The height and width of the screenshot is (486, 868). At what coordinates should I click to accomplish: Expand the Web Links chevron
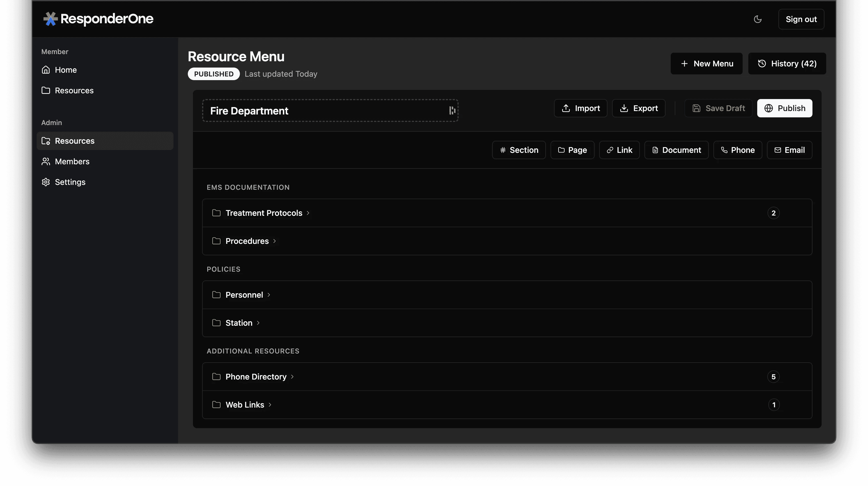pyautogui.click(x=270, y=404)
